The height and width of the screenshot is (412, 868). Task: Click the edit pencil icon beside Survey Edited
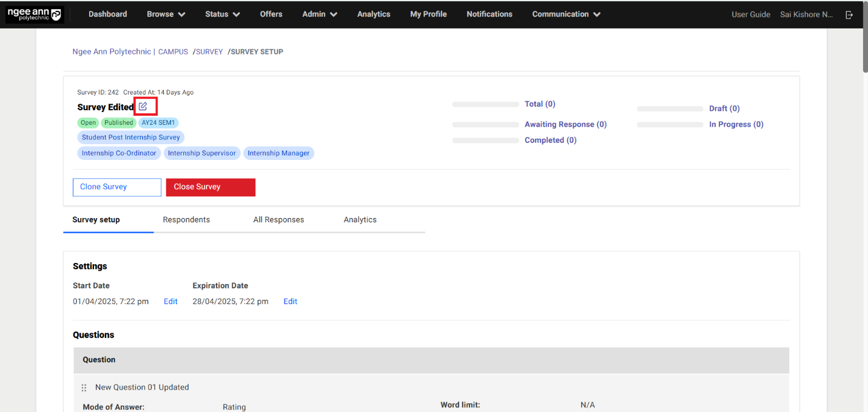click(143, 107)
